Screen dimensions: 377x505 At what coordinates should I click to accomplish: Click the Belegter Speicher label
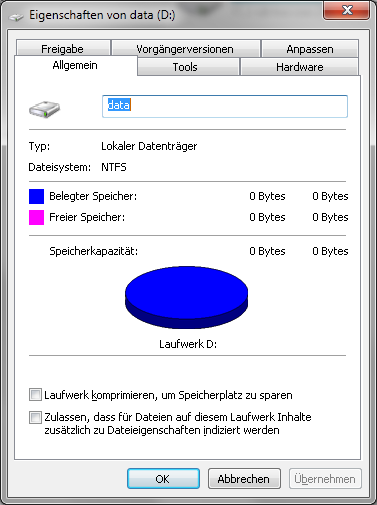(93, 196)
